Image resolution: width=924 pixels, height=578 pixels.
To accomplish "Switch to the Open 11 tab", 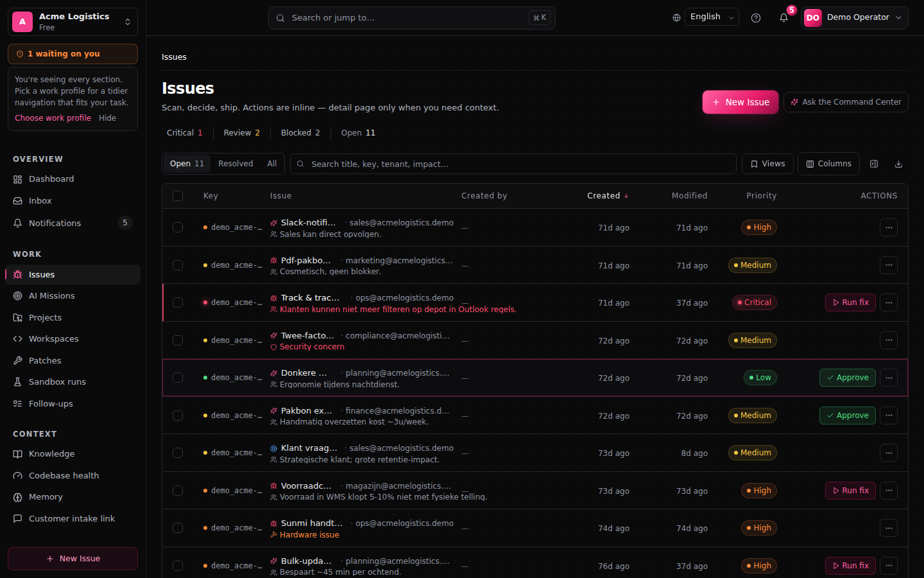I will point(187,164).
